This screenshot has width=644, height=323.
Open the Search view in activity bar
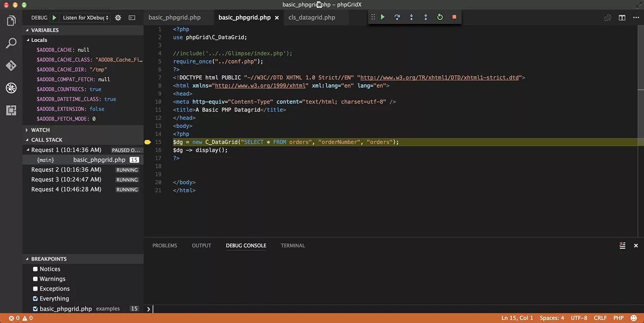tap(11, 43)
